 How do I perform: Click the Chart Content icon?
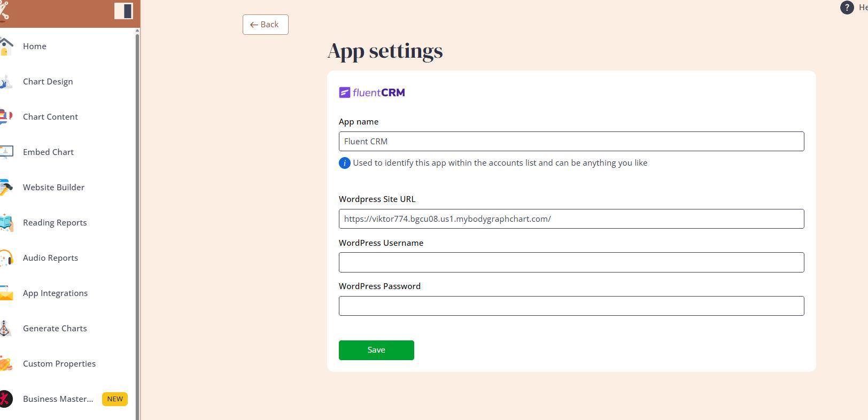[x=6, y=117]
